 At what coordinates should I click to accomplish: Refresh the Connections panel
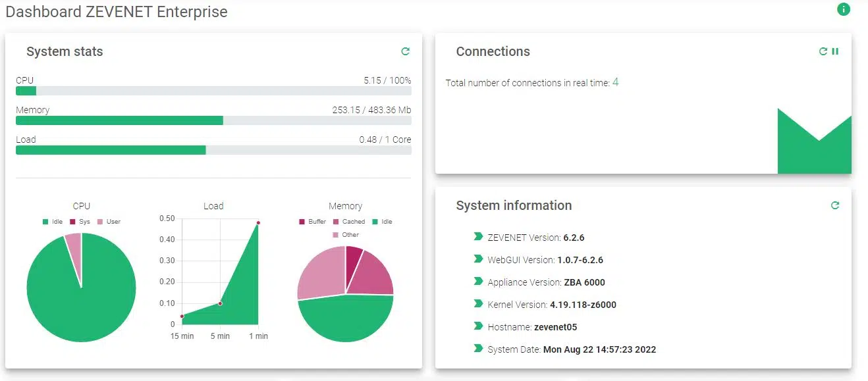(823, 51)
